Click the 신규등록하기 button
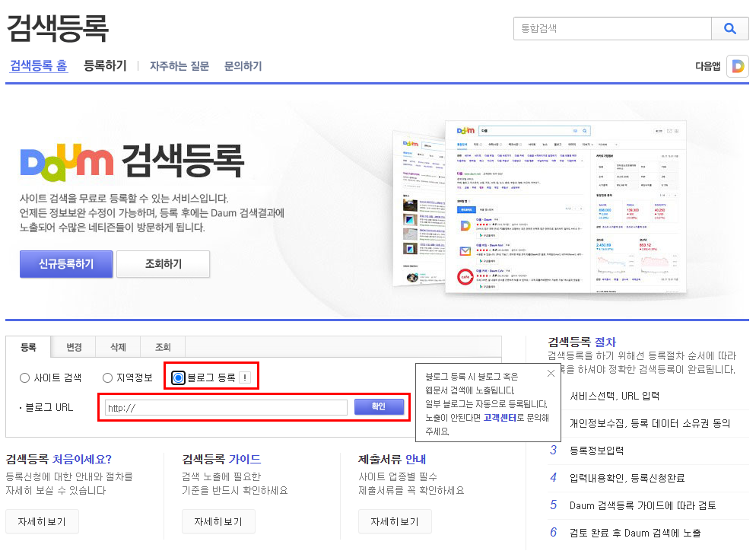The width and height of the screenshot is (756, 551). [66, 264]
